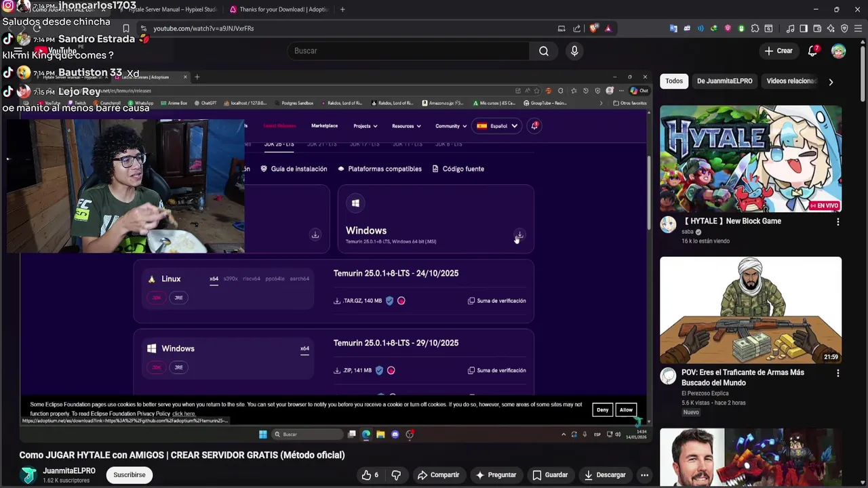Click Adoptium notification bell in video
868x488 pixels.
pyautogui.click(x=534, y=125)
